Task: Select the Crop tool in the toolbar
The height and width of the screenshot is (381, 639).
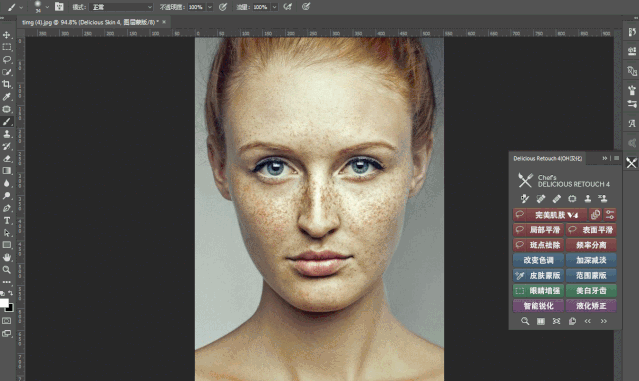Action: 7,84
